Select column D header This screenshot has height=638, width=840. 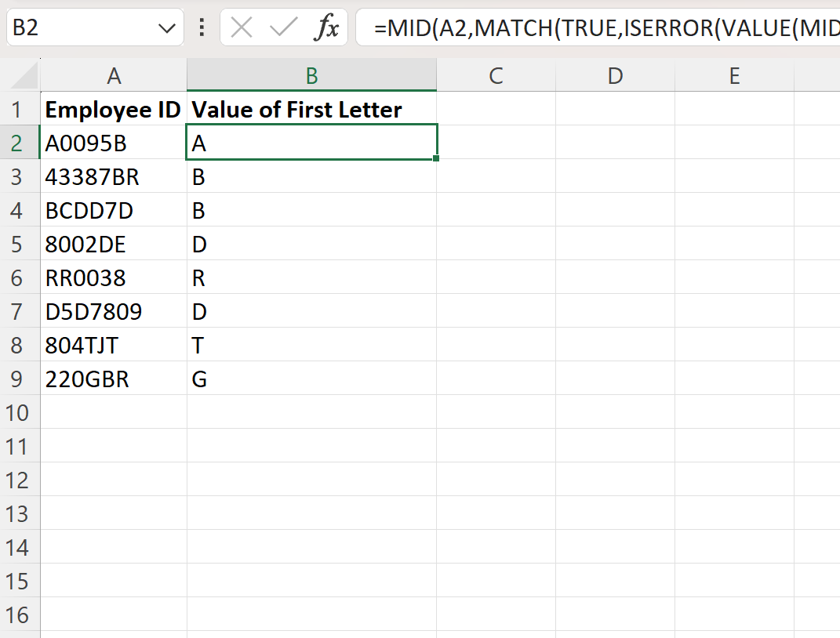[x=616, y=75]
